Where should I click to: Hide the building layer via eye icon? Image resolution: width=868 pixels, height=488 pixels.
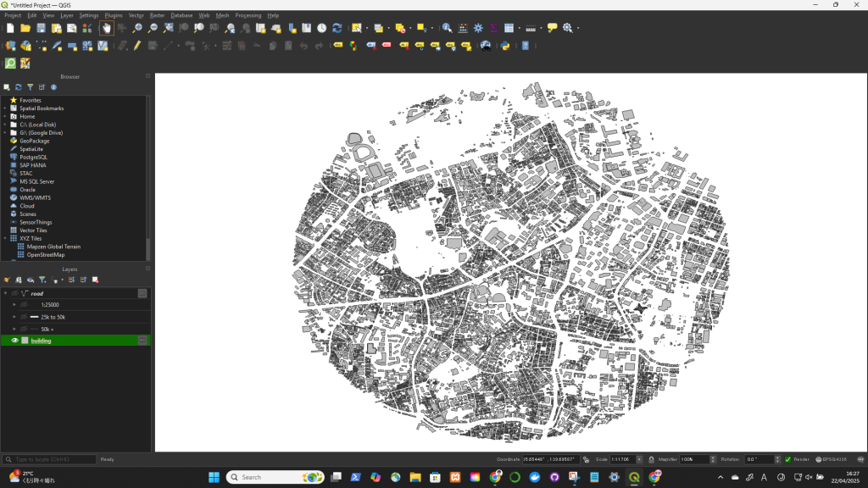pyautogui.click(x=14, y=341)
